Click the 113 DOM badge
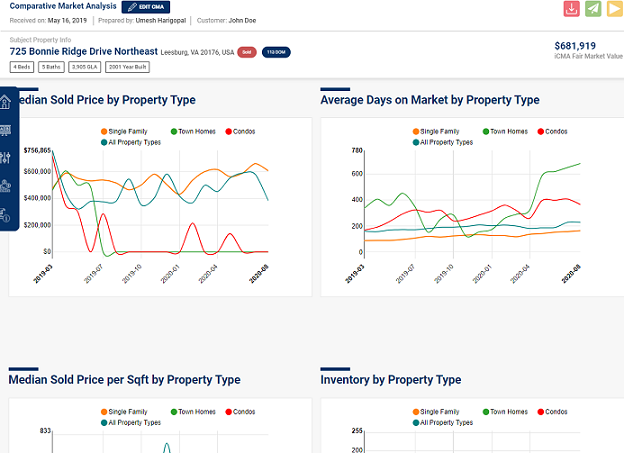The image size is (624, 453). tap(276, 52)
